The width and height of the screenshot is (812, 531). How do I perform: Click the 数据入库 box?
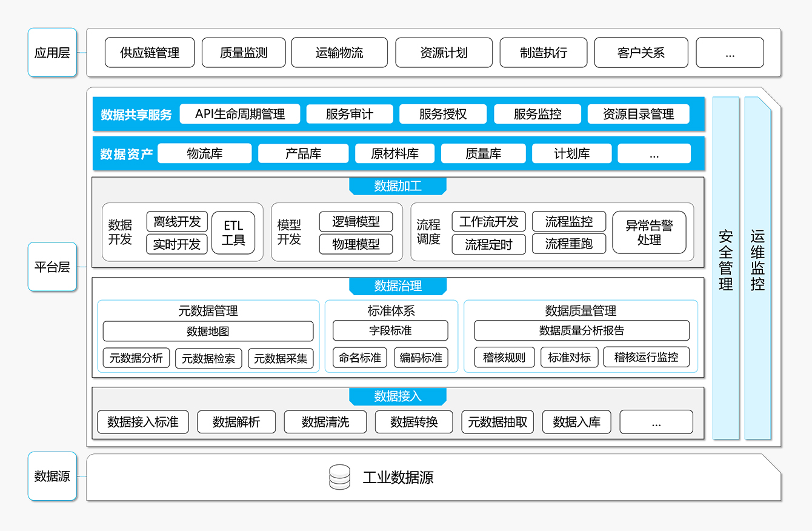(x=577, y=422)
